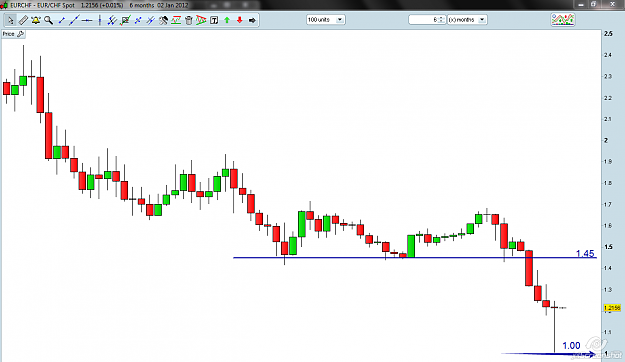Open the (x) months timeframe dropdown
The height and width of the screenshot is (362, 625).
coord(467,20)
